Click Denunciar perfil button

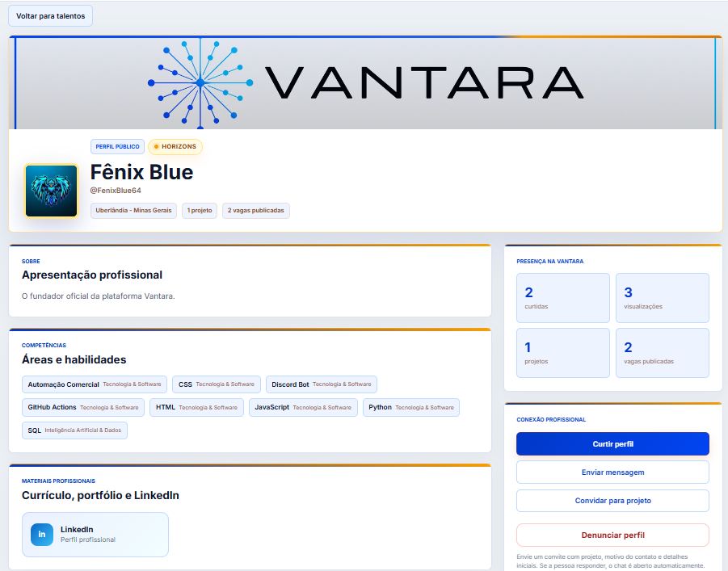click(x=612, y=535)
